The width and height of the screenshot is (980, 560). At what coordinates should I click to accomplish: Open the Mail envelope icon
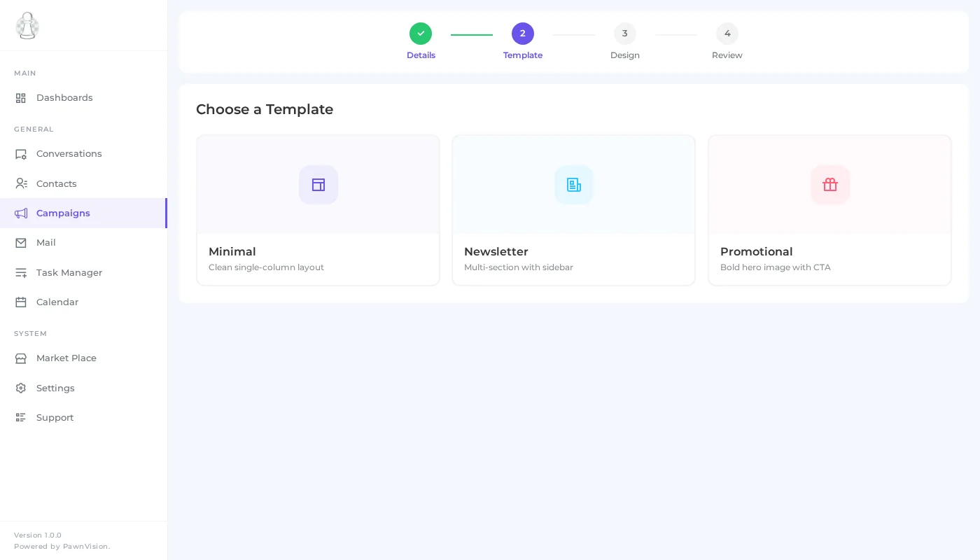click(21, 243)
